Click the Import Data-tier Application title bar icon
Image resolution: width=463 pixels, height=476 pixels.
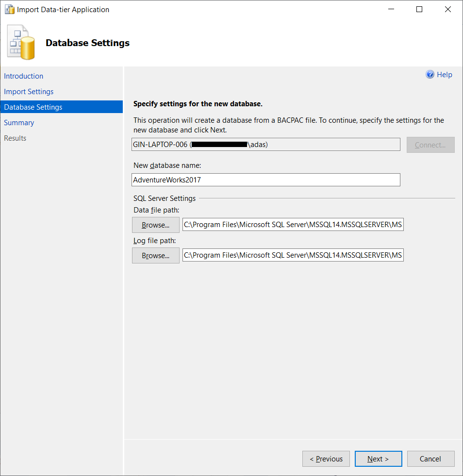coord(9,9)
